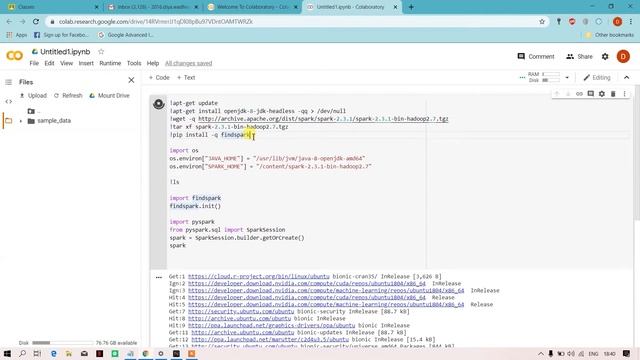
Task: Open Chrome profile avatar in toolbar
Action: [x=617, y=22]
